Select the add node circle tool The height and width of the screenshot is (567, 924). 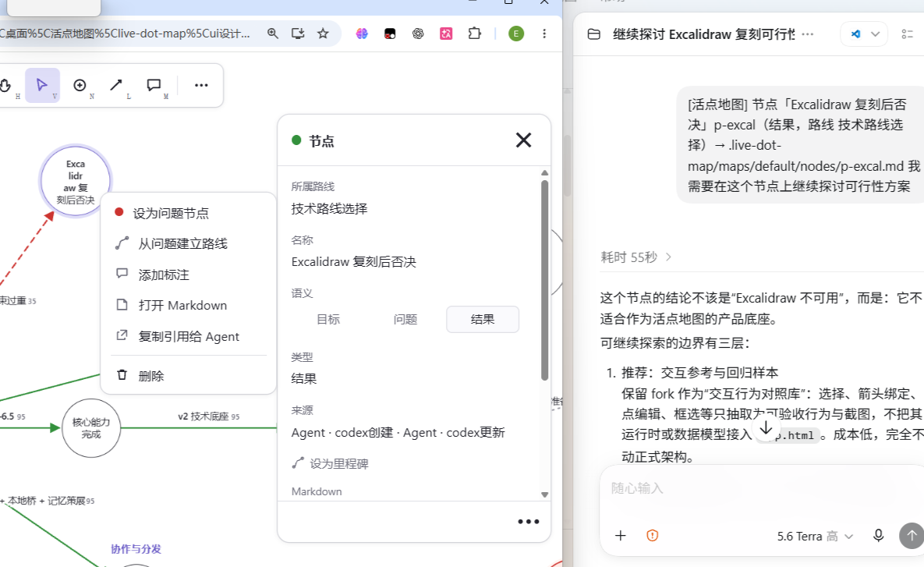(x=80, y=86)
